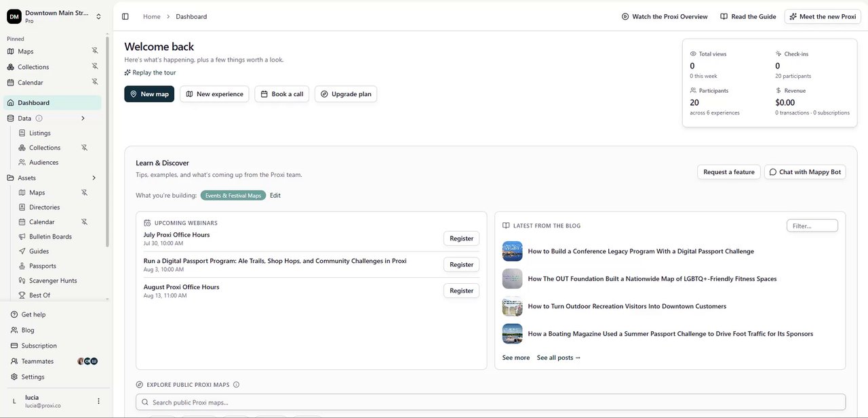The width and height of the screenshot is (868, 418).
Task: Open the user account options menu
Action: coord(98,401)
